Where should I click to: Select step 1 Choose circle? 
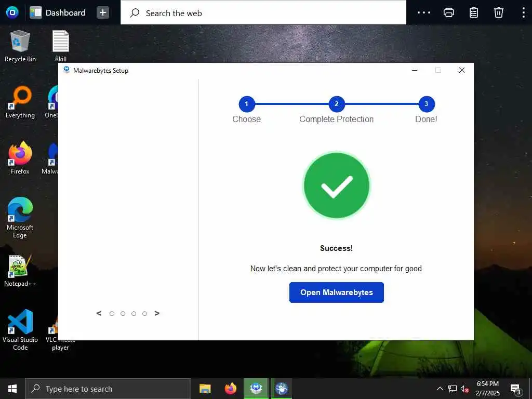click(247, 104)
